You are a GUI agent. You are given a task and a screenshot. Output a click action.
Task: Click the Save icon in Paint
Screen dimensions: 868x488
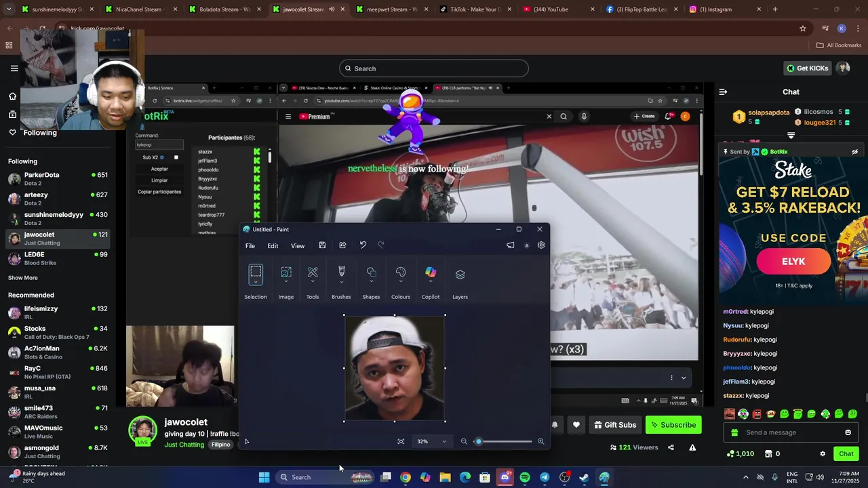pos(322,245)
